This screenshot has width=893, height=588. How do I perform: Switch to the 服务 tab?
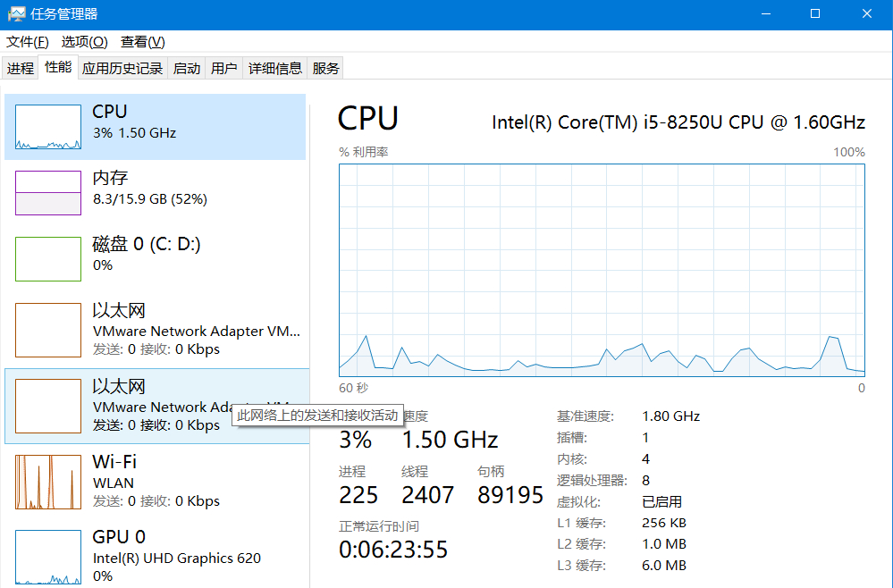click(x=326, y=69)
